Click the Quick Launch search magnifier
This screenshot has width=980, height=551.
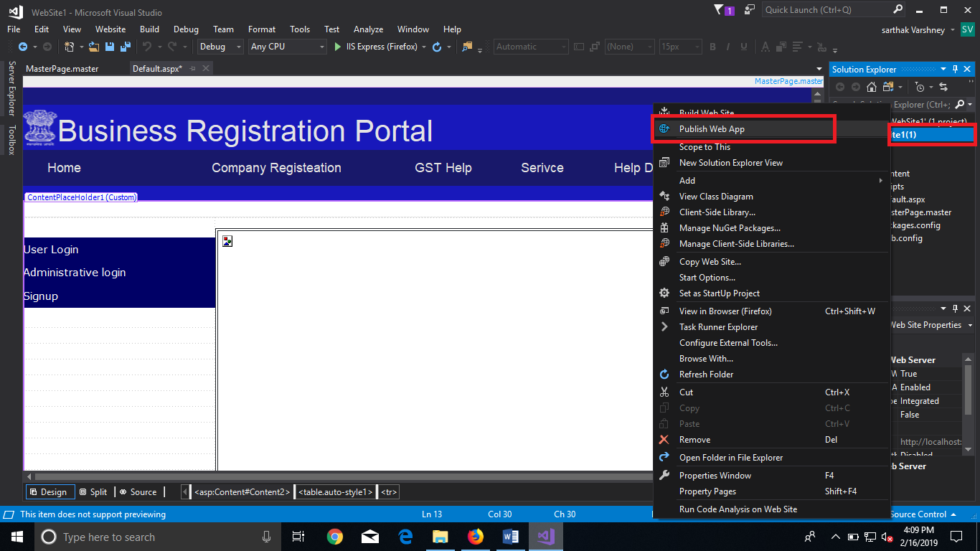[x=898, y=10]
